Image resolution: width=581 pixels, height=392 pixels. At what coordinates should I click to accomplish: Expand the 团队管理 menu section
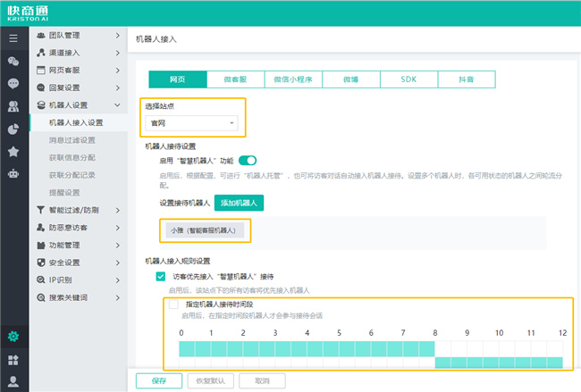76,36
